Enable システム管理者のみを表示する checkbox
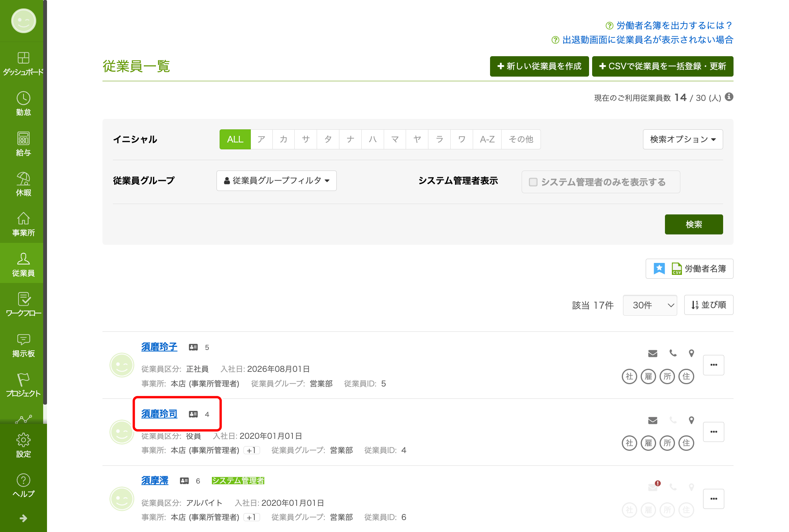789x532 pixels. click(533, 182)
